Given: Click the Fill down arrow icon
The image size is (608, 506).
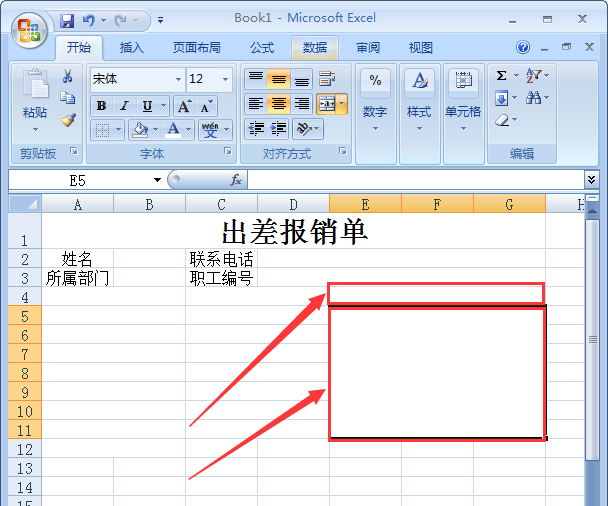Looking at the screenshot, I should pos(501,98).
